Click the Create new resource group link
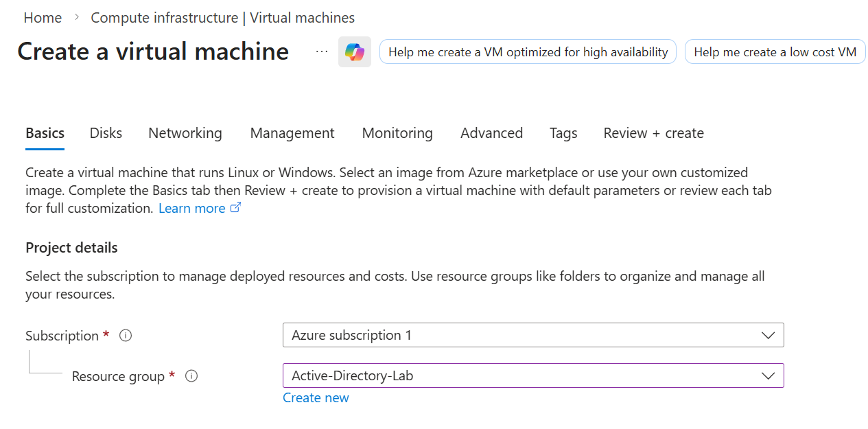The width and height of the screenshot is (868, 429). (x=316, y=398)
